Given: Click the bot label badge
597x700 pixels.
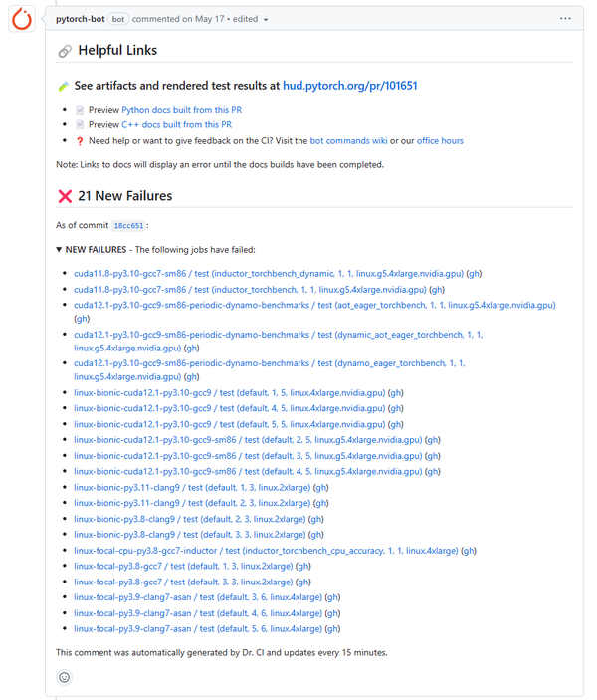Looking at the screenshot, I should coord(118,19).
